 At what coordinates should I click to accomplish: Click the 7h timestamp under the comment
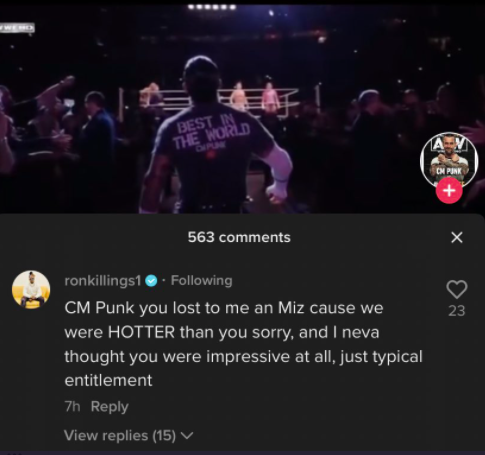tap(72, 407)
